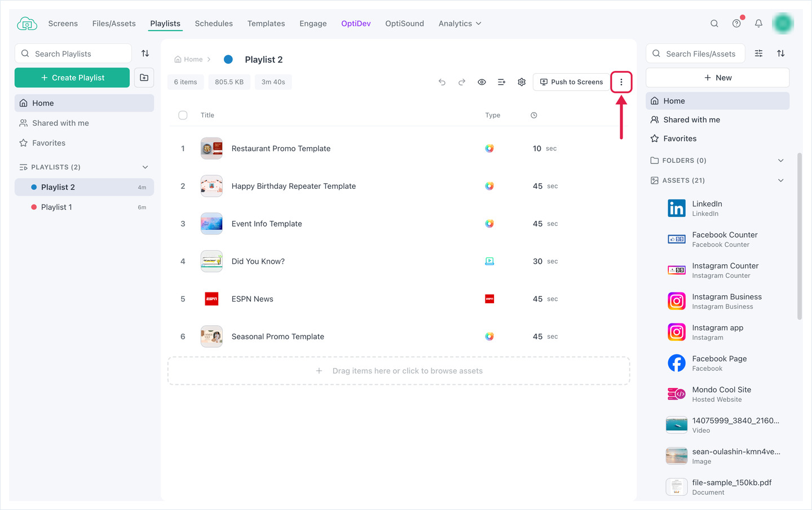Screen dimensions: 812x510
Task: Focus the Search Files/Assets field
Action: click(695, 54)
